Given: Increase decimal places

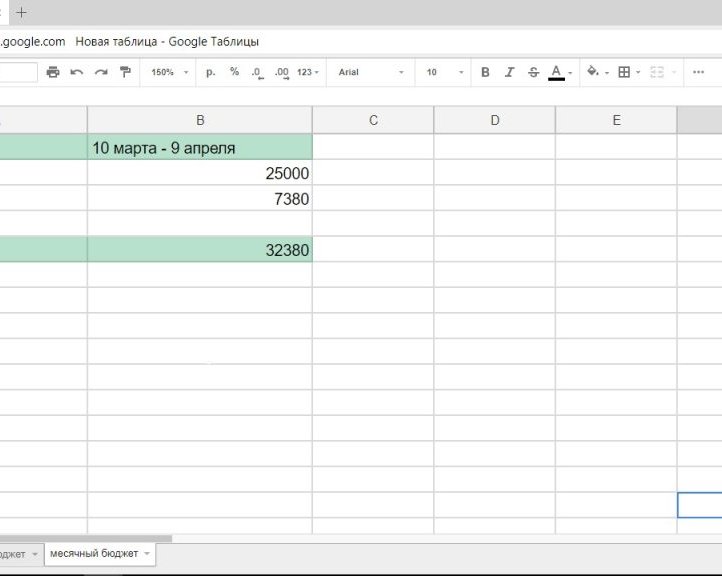Looking at the screenshot, I should click(281, 72).
